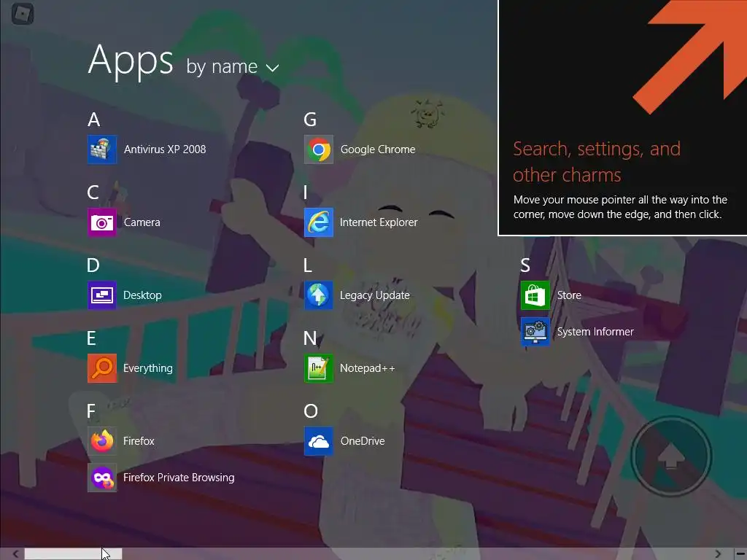Viewport: 747px width, 560px height.
Task: Click the minus zoom button at bottom right
Action: [741, 554]
